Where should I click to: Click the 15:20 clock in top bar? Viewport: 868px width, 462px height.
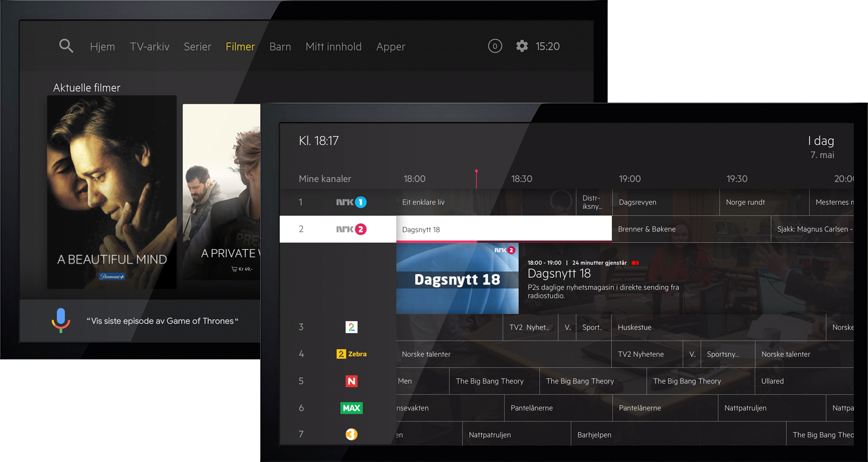click(548, 46)
